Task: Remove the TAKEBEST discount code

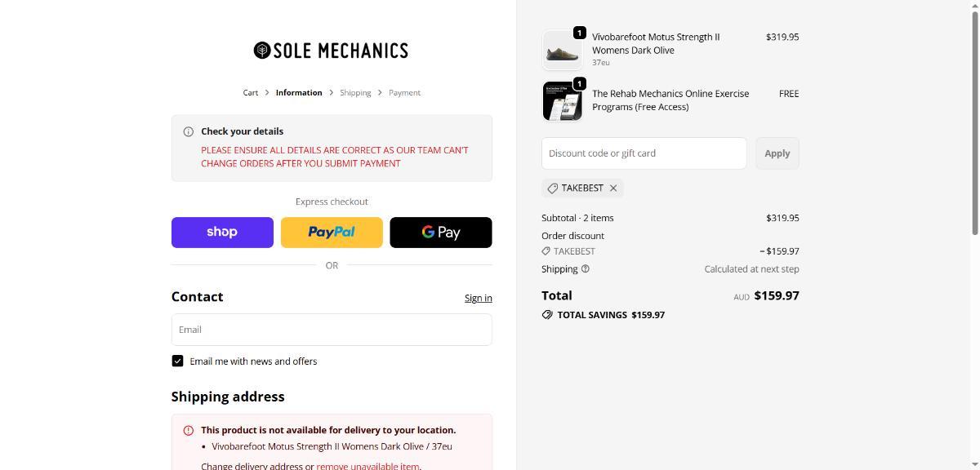Action: 613,188
